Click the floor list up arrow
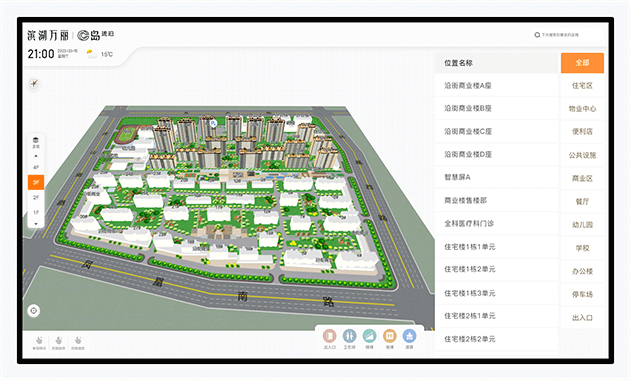630x380 pixels. tap(36, 156)
